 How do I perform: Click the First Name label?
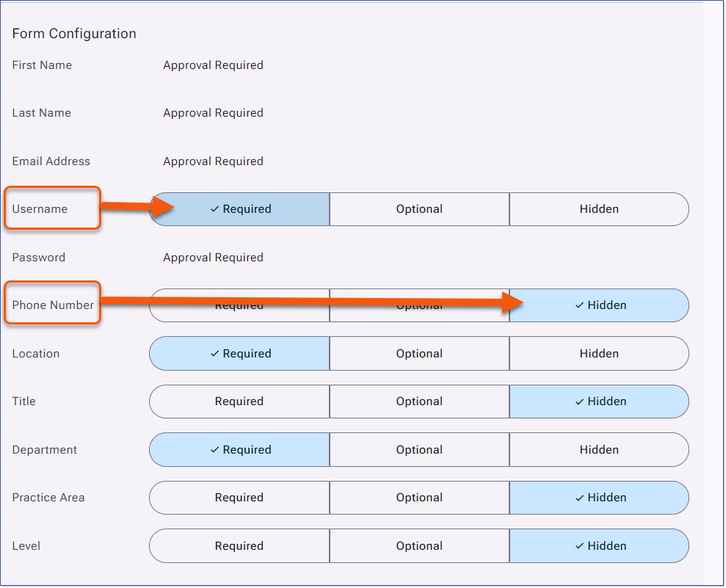point(42,65)
